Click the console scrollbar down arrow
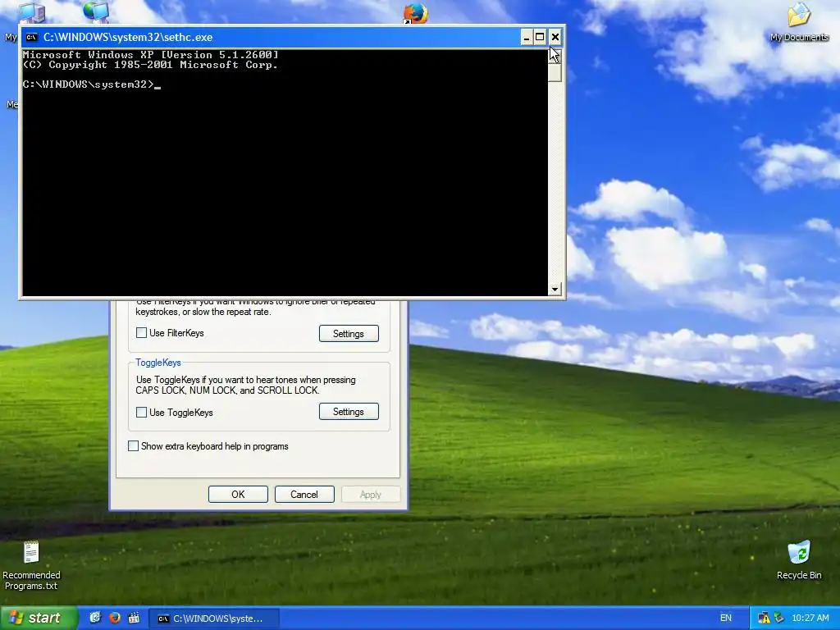Screen dimensions: 840x630 555,289
